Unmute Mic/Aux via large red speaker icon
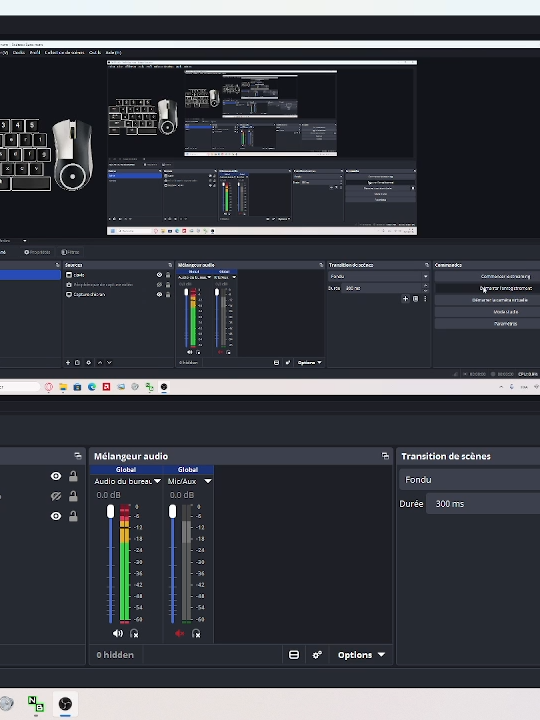The height and width of the screenshot is (720, 540). click(180, 633)
